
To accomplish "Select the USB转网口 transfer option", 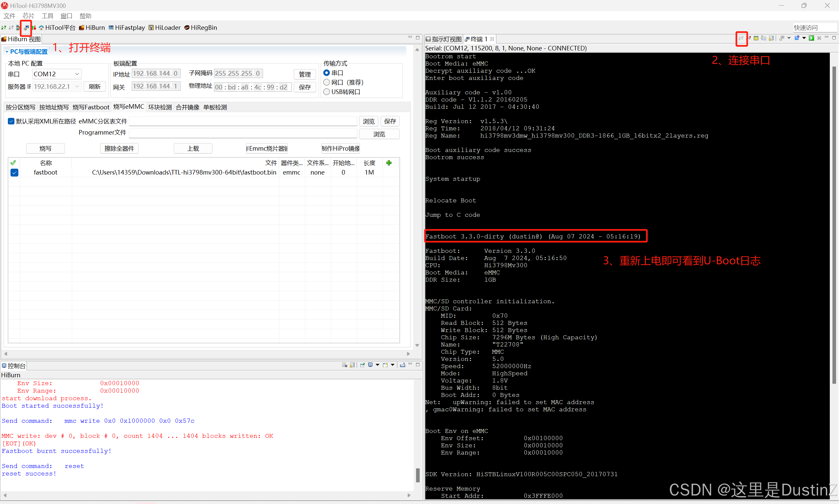I will pos(342,92).
